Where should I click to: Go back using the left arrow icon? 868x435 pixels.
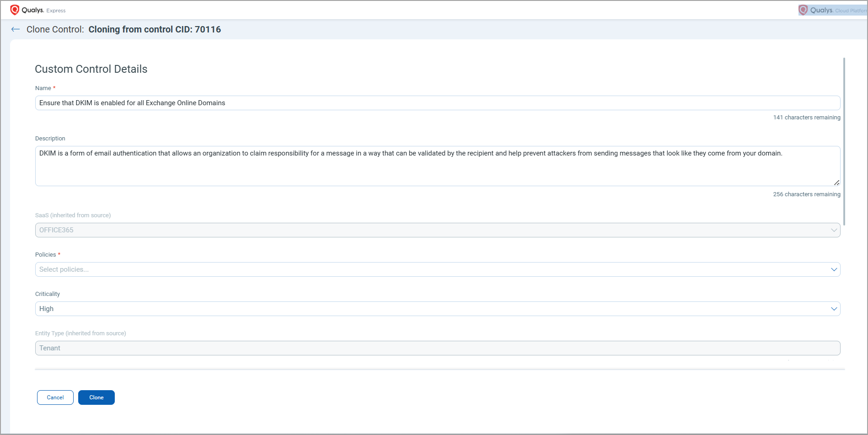point(16,29)
